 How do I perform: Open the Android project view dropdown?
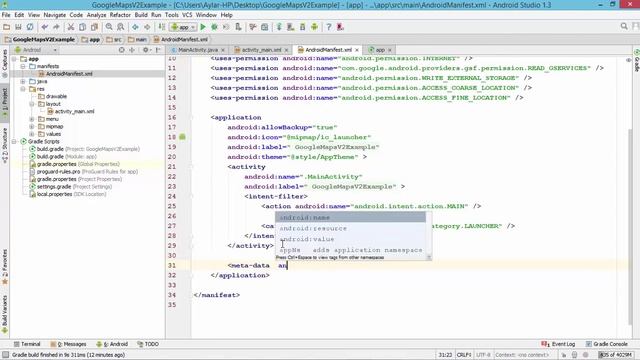(36, 50)
